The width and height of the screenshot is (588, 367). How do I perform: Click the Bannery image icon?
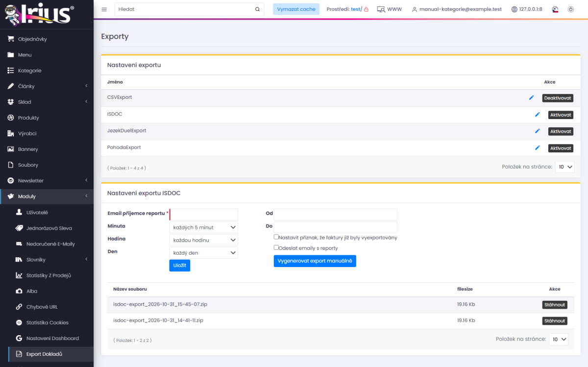(x=11, y=149)
